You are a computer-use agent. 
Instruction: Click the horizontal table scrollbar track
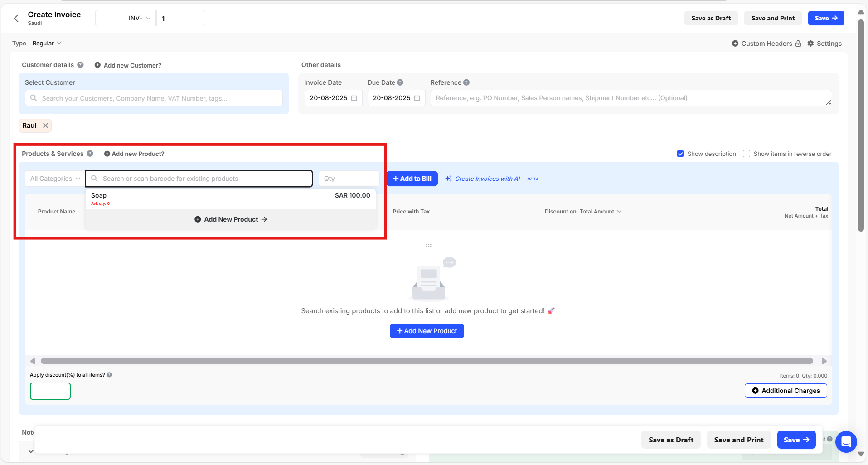427,361
